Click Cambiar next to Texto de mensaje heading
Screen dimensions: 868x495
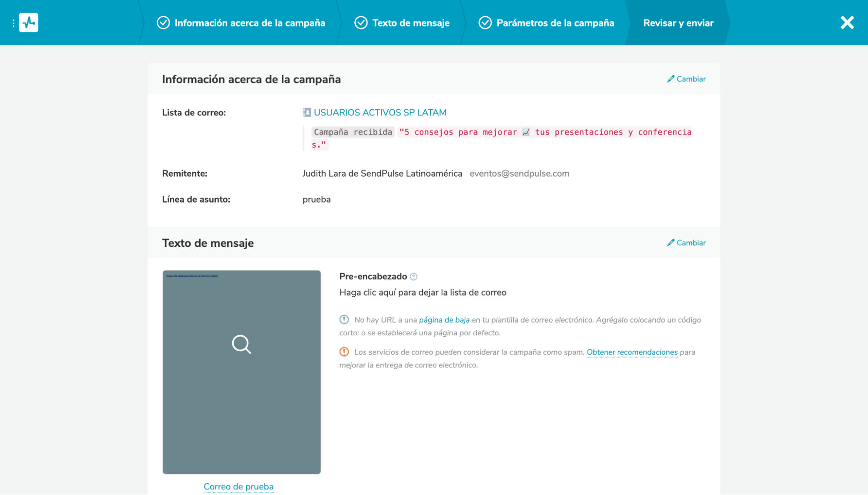tap(691, 243)
